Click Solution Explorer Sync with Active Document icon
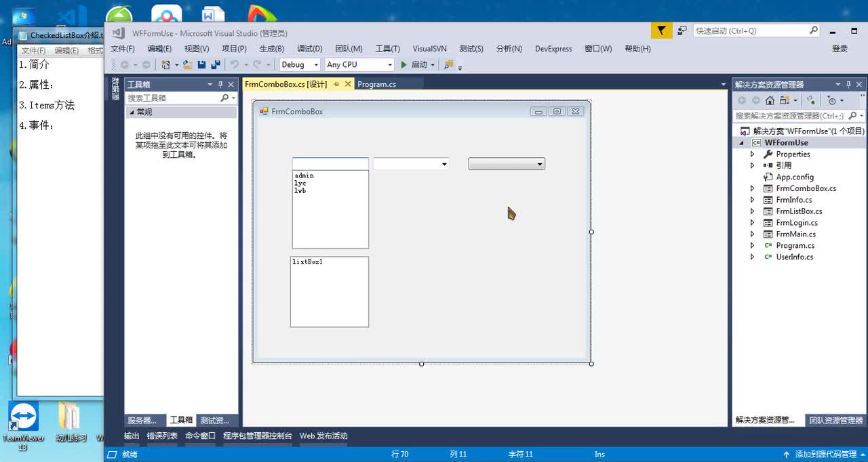 pyautogui.click(x=810, y=100)
